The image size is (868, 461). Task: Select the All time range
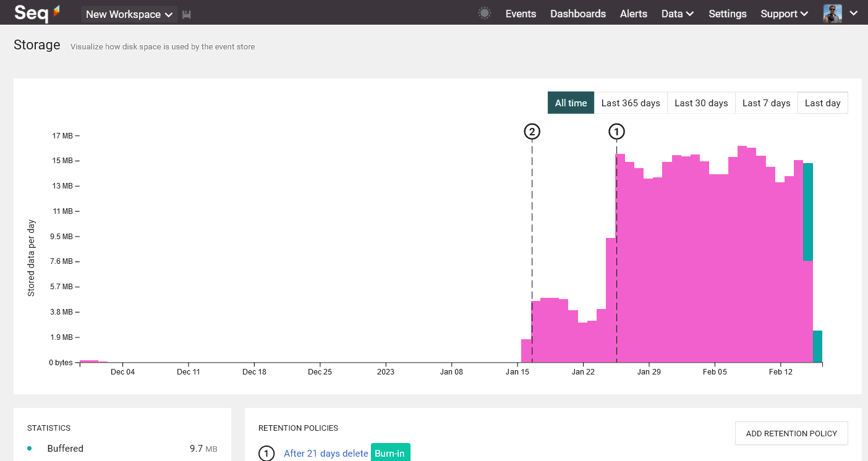[571, 103]
